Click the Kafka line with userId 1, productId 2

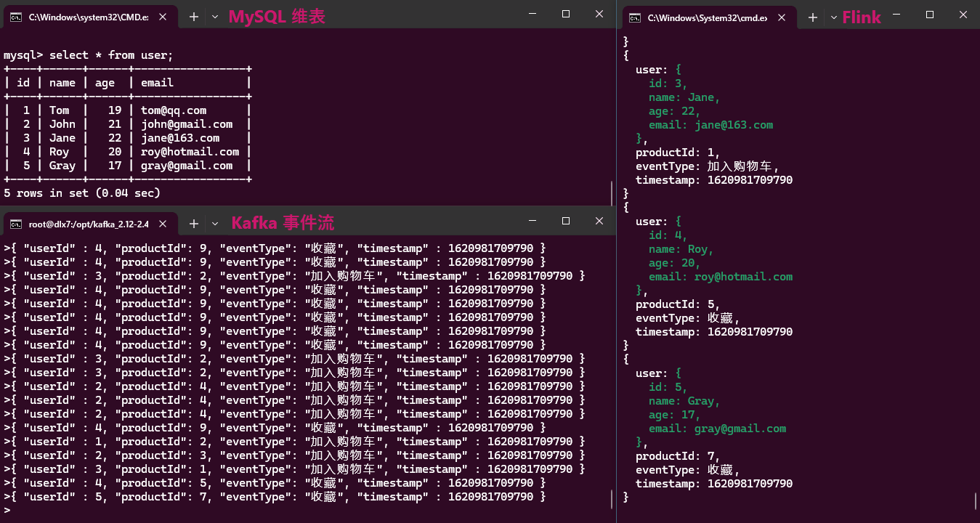[x=294, y=442]
